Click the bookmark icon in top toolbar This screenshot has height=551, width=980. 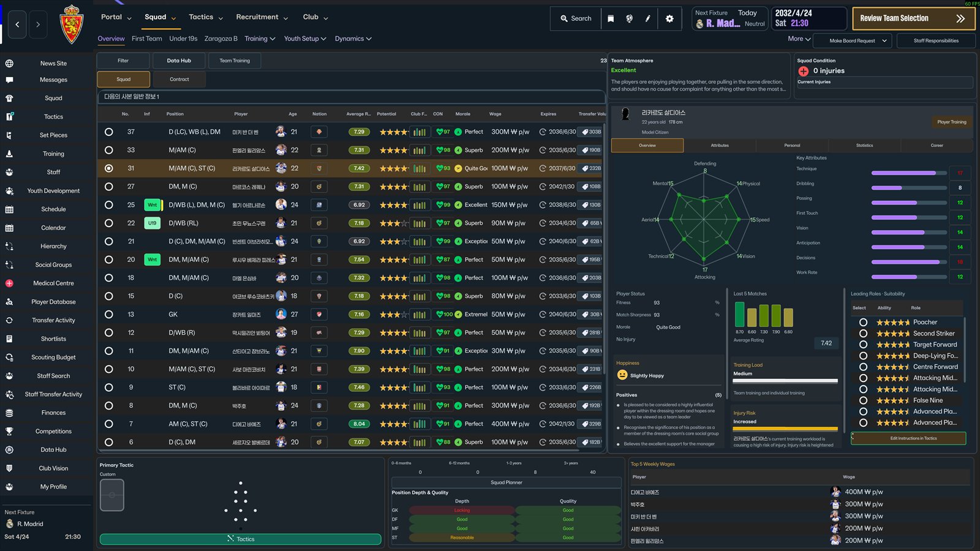(x=611, y=18)
